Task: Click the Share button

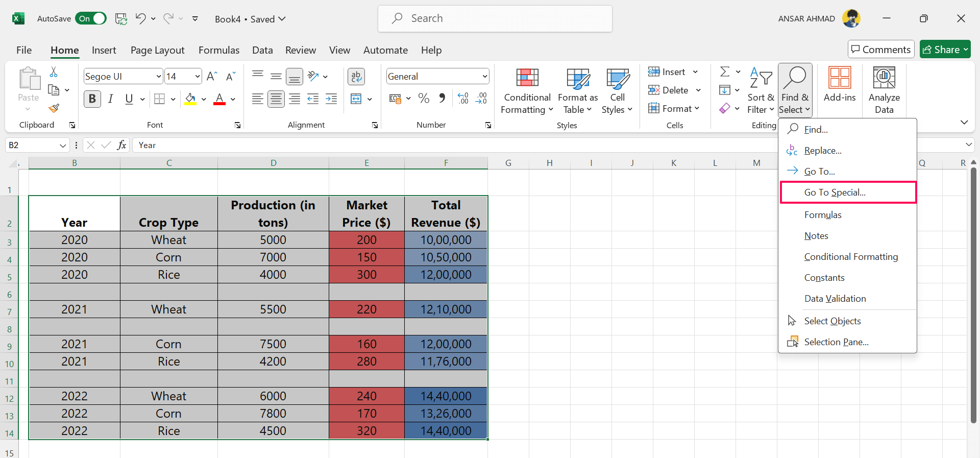Action: pos(944,50)
